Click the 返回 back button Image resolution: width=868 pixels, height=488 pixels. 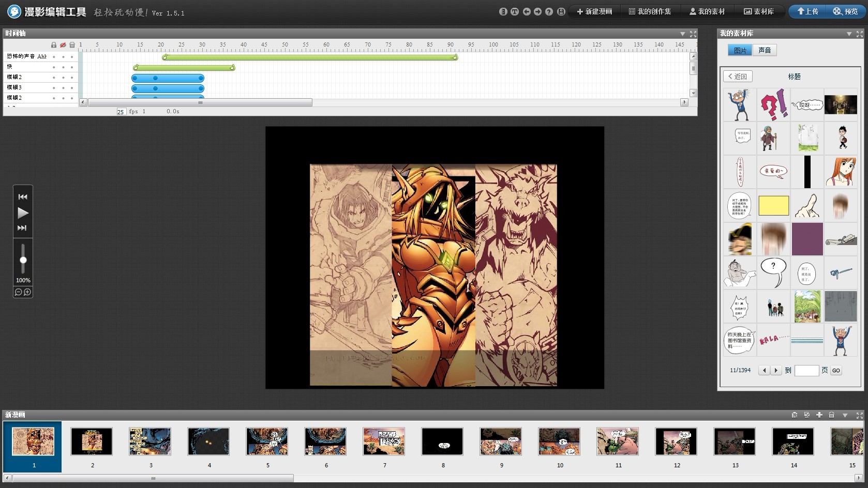(738, 77)
